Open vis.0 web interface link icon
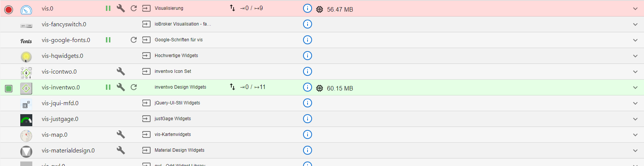 [146, 8]
